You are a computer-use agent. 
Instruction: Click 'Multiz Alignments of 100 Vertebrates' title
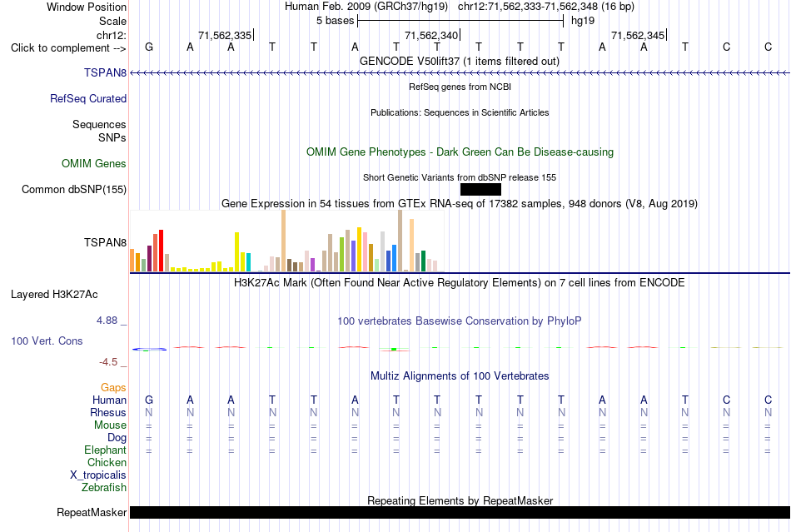[x=460, y=375]
